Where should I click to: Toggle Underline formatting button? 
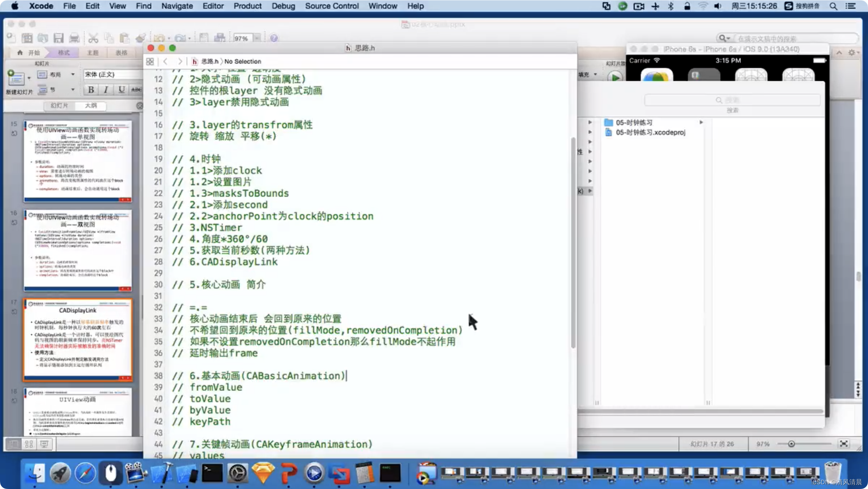(122, 90)
